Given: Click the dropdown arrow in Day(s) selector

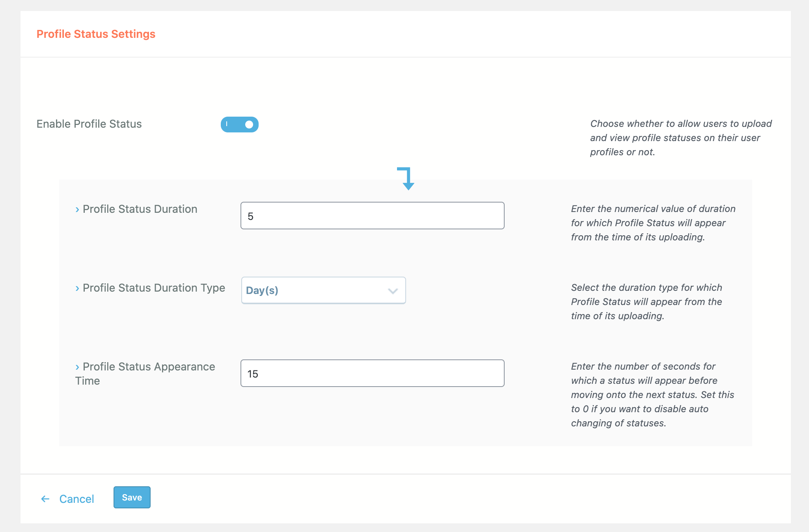Looking at the screenshot, I should [393, 291].
